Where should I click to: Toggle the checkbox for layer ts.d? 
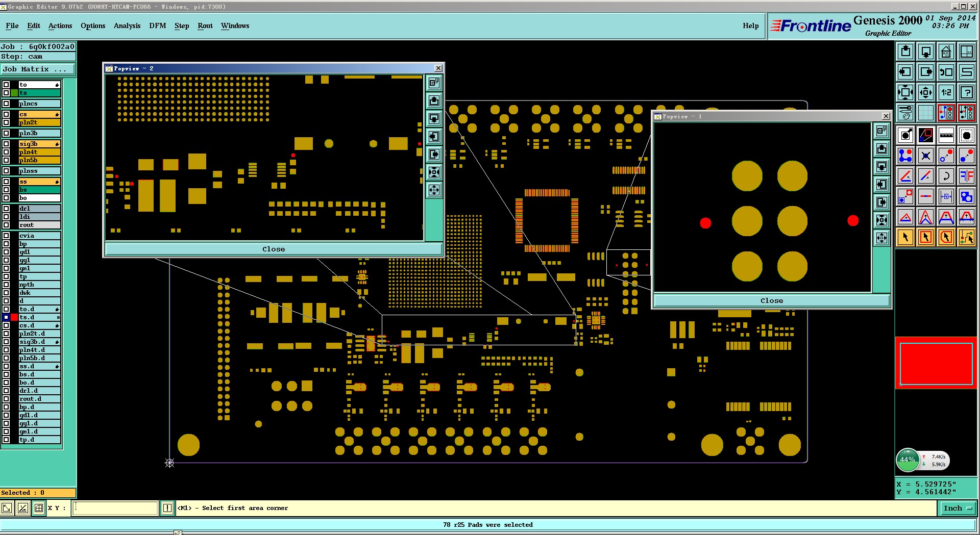pyautogui.click(x=6, y=317)
